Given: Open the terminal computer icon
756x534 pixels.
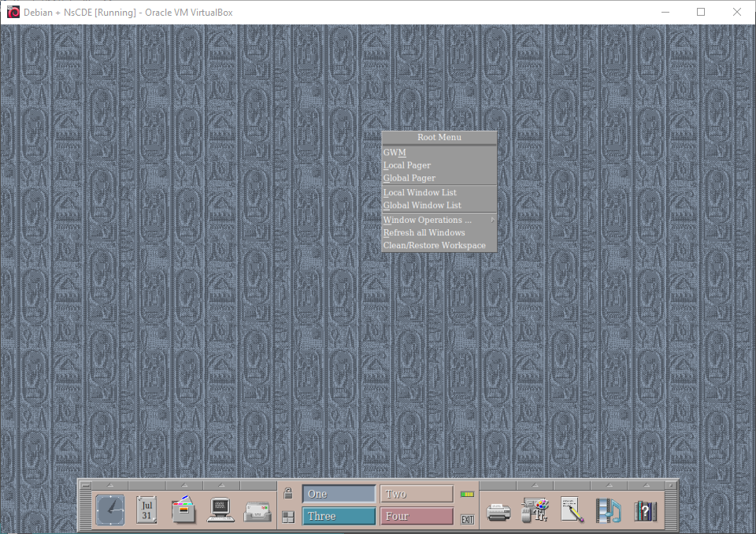Looking at the screenshot, I should tap(220, 510).
